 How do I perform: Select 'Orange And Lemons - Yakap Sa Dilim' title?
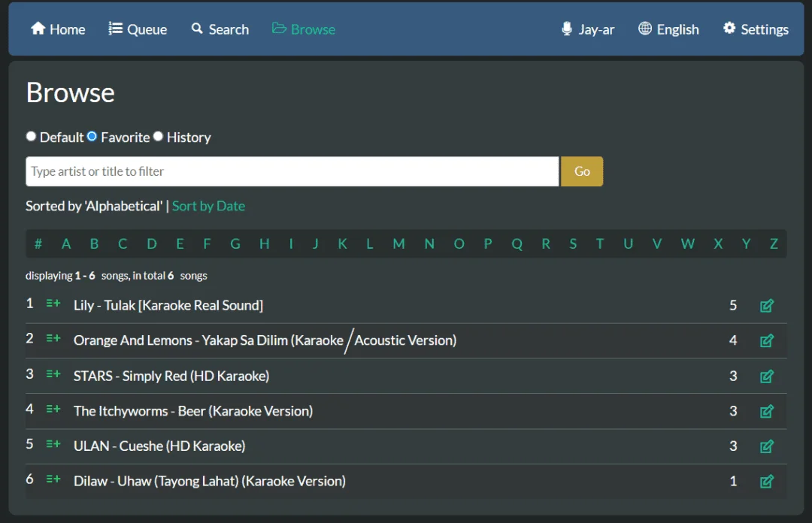point(265,340)
